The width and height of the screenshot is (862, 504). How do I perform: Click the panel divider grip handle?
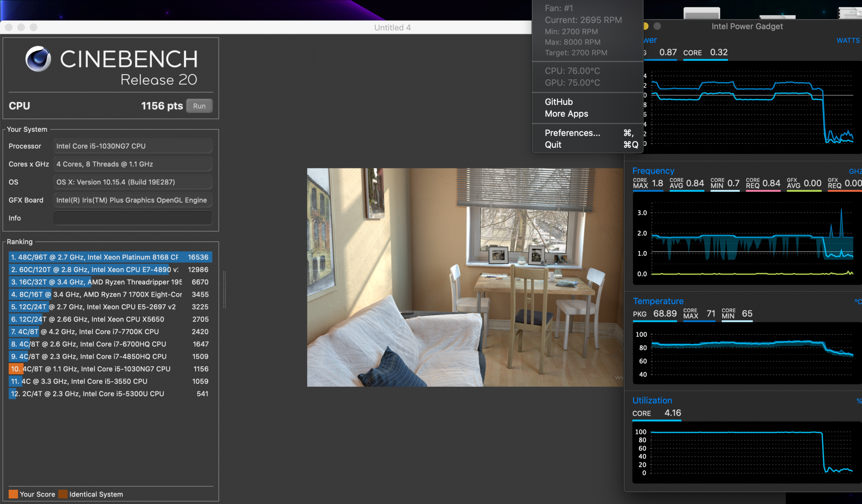click(x=224, y=289)
